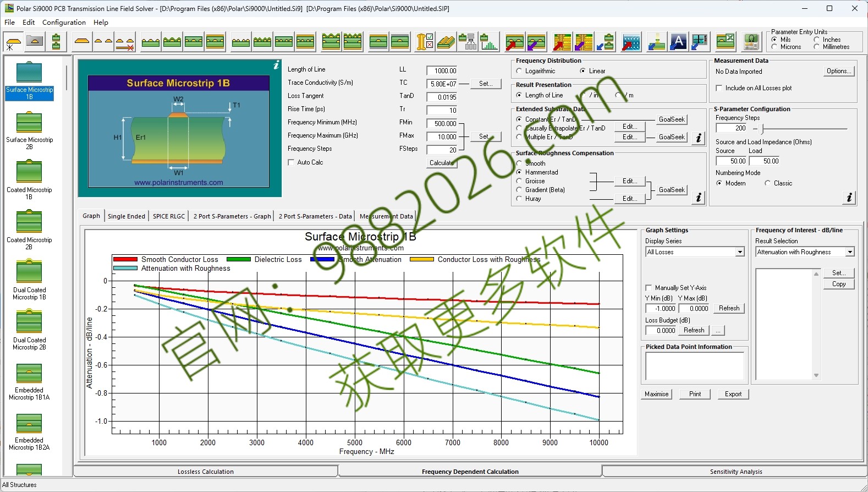
Task: Click www.polarinstruments.com link in preview
Action: coord(179,183)
